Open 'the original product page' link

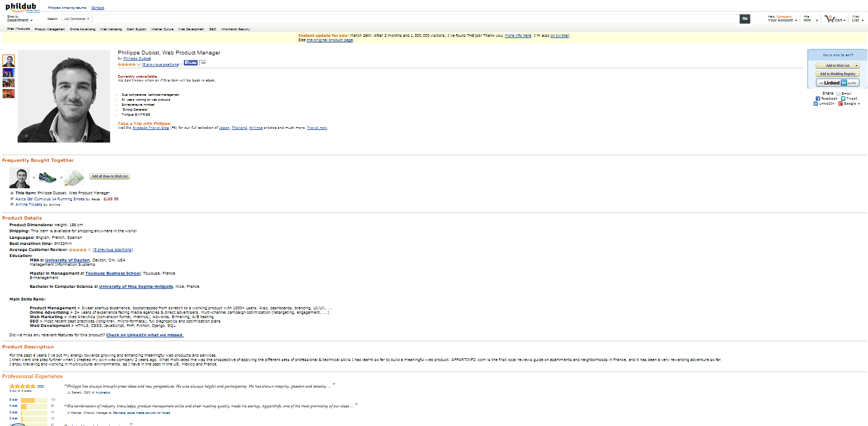[x=330, y=40]
